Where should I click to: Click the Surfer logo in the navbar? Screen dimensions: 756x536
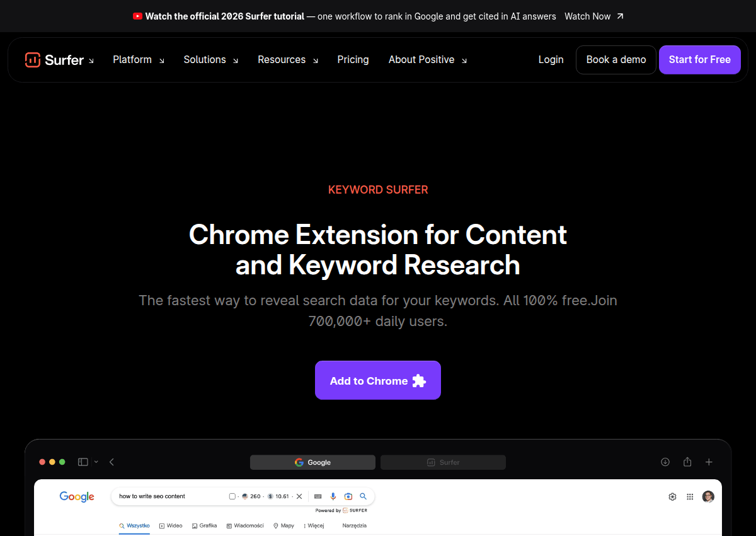(x=54, y=60)
